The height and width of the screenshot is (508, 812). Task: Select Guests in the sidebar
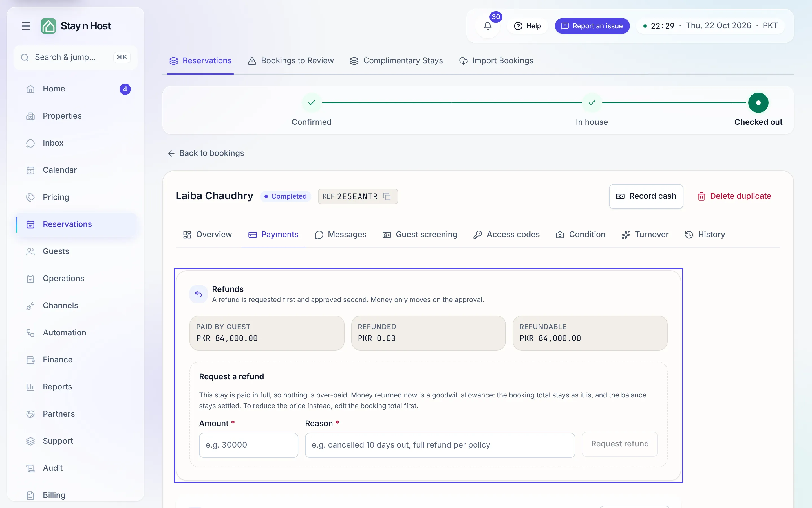pos(76,251)
